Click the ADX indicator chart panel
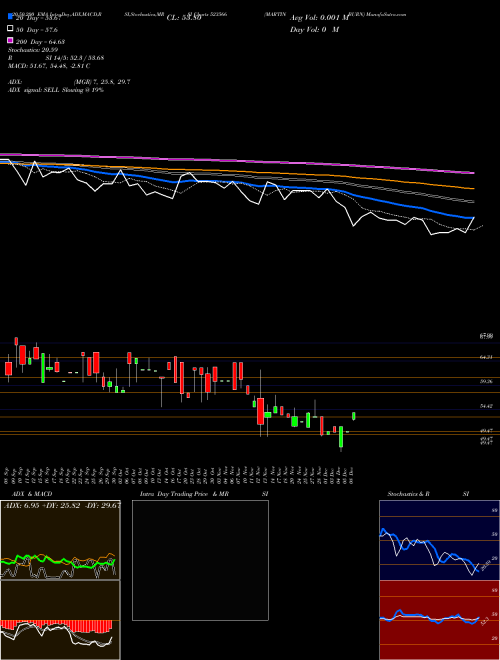Viewport: 500px width, 660px height. tap(60, 540)
